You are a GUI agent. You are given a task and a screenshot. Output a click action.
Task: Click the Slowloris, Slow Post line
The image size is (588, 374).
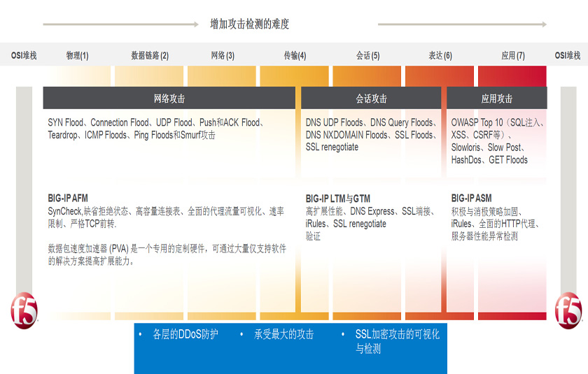pos(488,148)
